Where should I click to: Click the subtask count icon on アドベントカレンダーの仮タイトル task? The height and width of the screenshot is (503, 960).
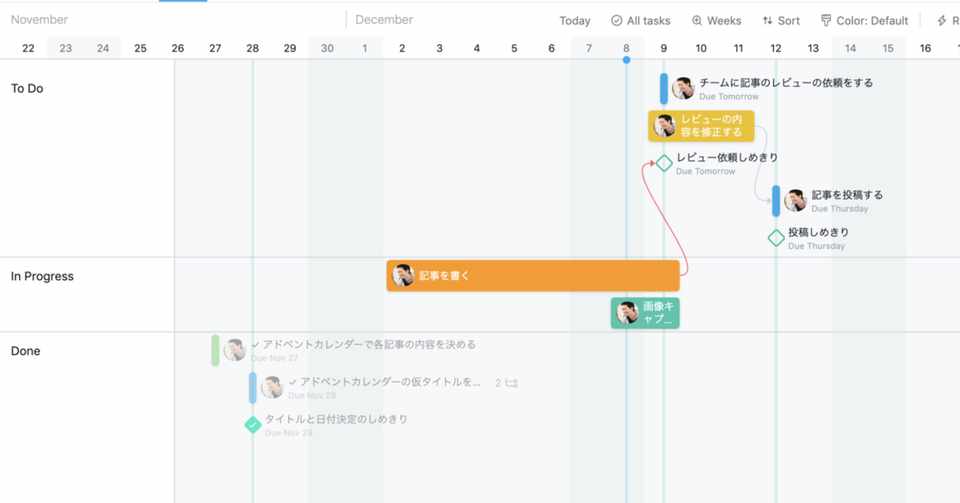tap(507, 383)
